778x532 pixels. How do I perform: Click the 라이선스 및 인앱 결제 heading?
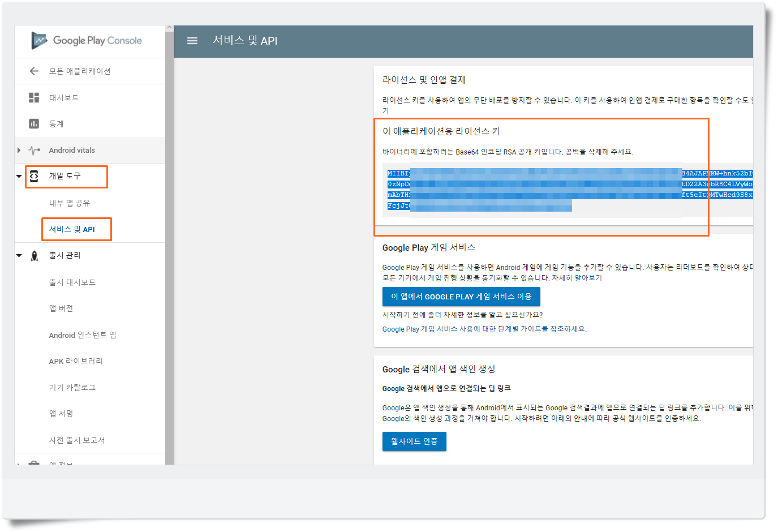click(x=424, y=80)
